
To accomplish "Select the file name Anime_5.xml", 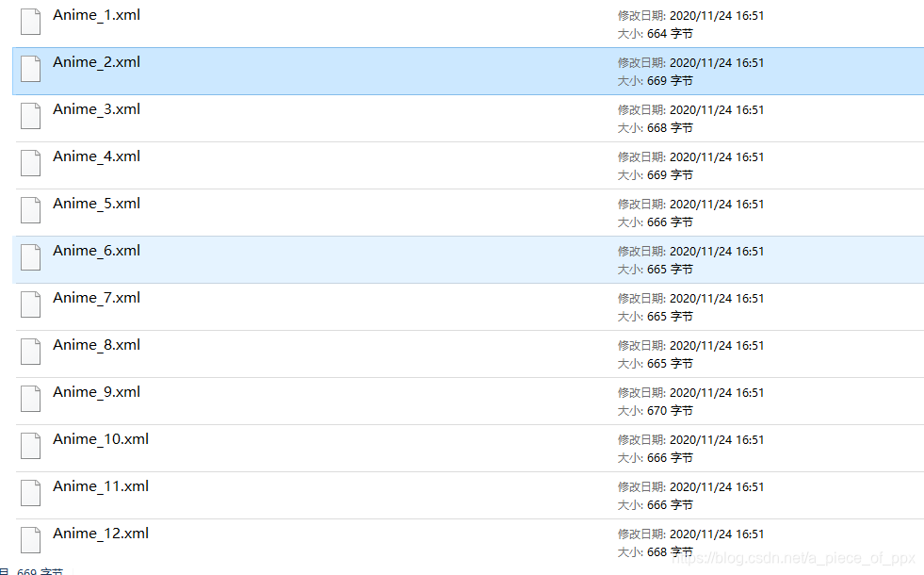I will 97,204.
